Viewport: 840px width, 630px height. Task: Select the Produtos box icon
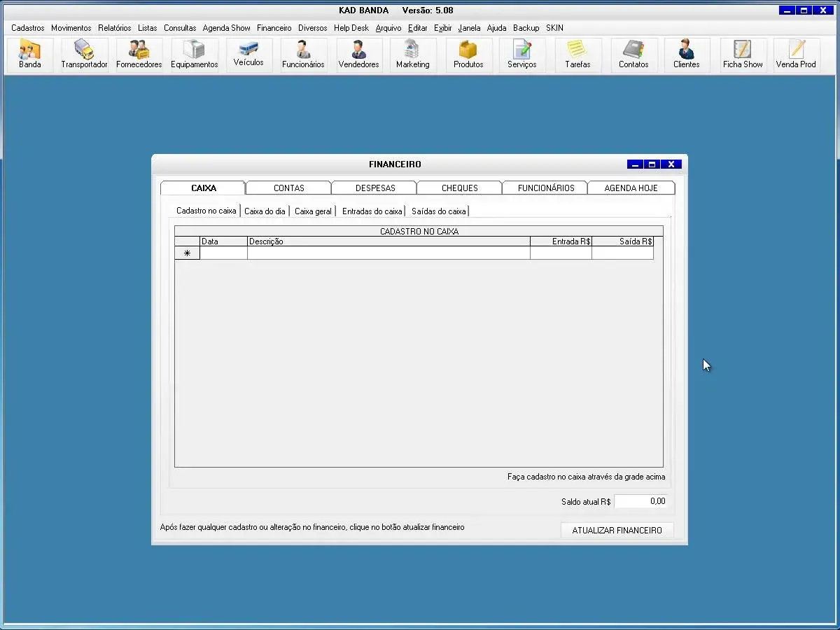pos(468,55)
